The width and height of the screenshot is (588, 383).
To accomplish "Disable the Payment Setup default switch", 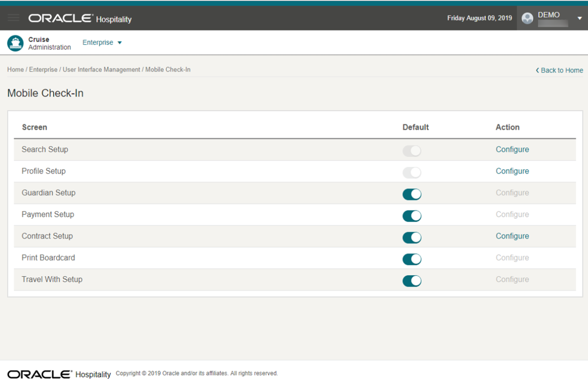I will coord(412,215).
